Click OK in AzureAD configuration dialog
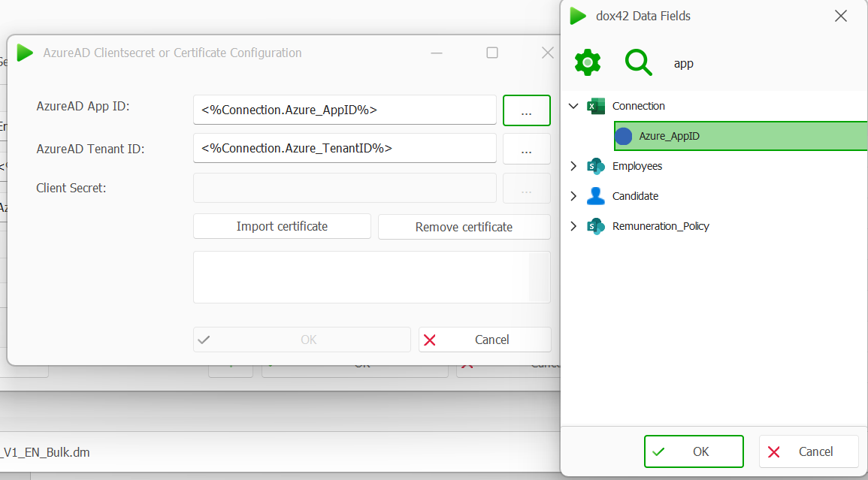The height and width of the screenshot is (480, 868). (x=301, y=340)
